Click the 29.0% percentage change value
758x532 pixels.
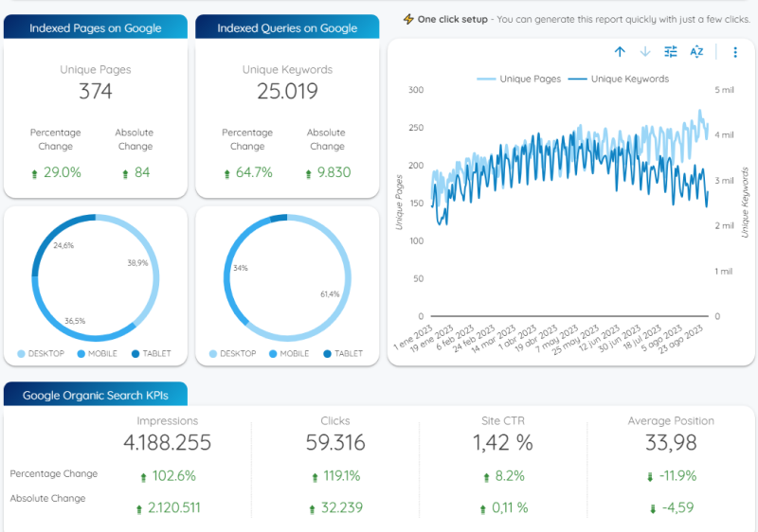[62, 172]
